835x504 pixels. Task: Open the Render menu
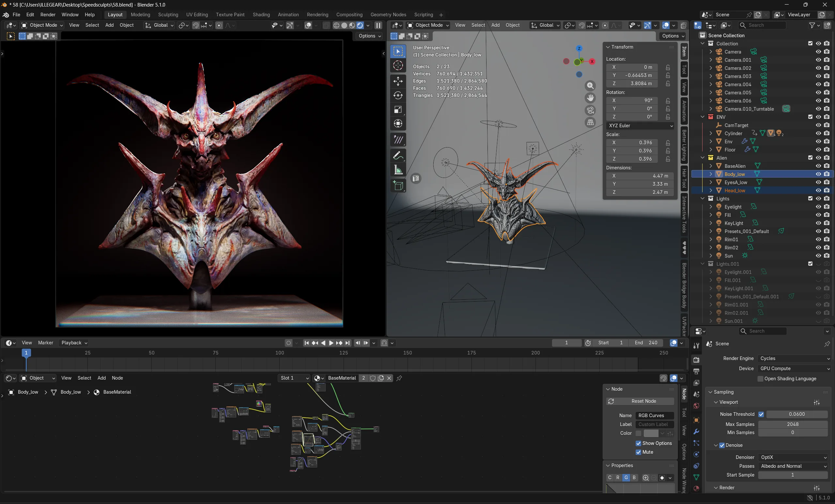click(48, 15)
